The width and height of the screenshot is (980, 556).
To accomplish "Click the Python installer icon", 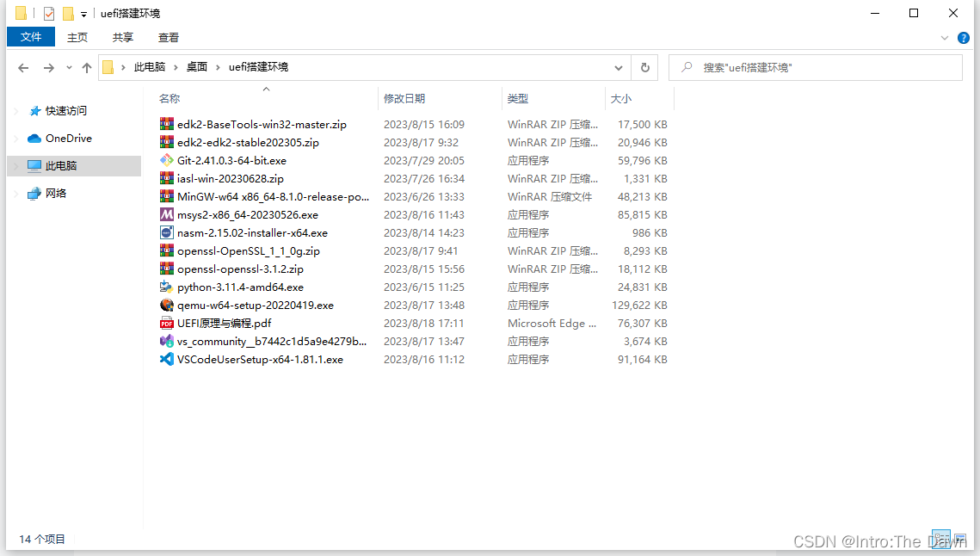I will [x=166, y=287].
